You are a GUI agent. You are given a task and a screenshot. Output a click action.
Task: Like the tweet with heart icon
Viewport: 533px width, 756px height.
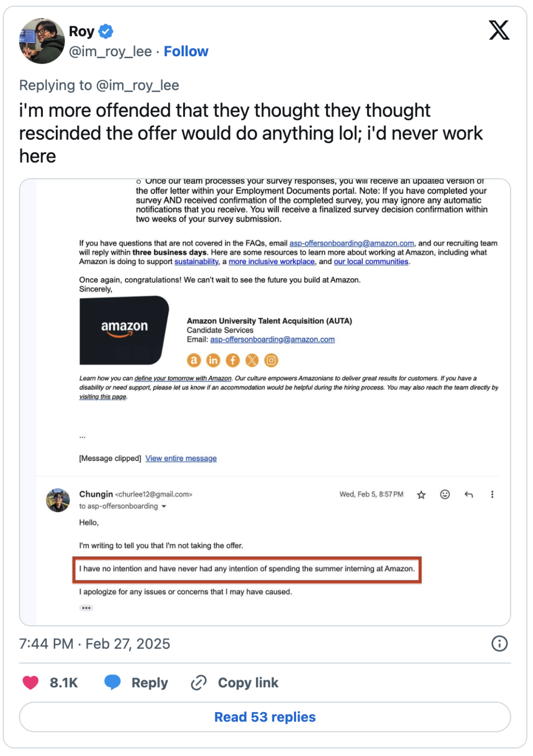click(31, 682)
